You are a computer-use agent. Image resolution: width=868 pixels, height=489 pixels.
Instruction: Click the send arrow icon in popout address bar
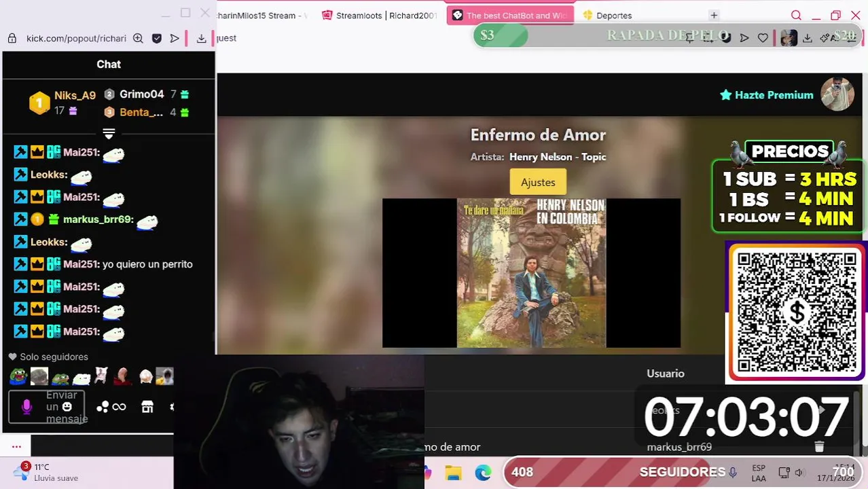pyautogui.click(x=175, y=39)
